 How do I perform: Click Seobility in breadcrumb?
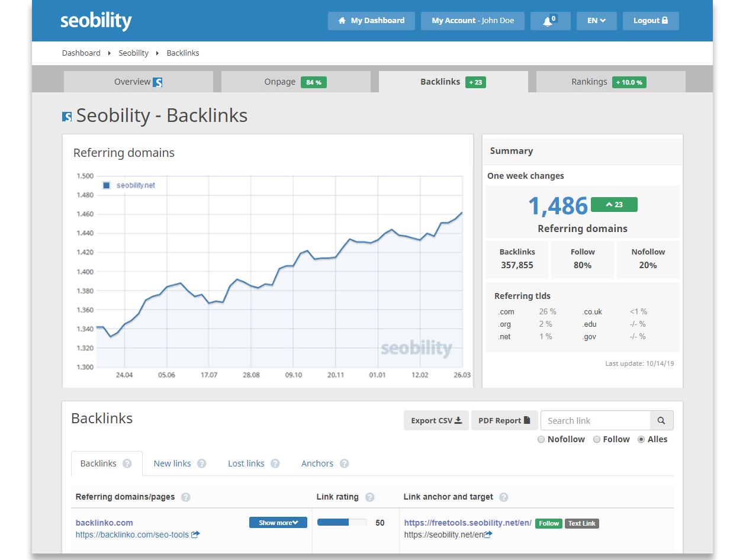pyautogui.click(x=134, y=53)
